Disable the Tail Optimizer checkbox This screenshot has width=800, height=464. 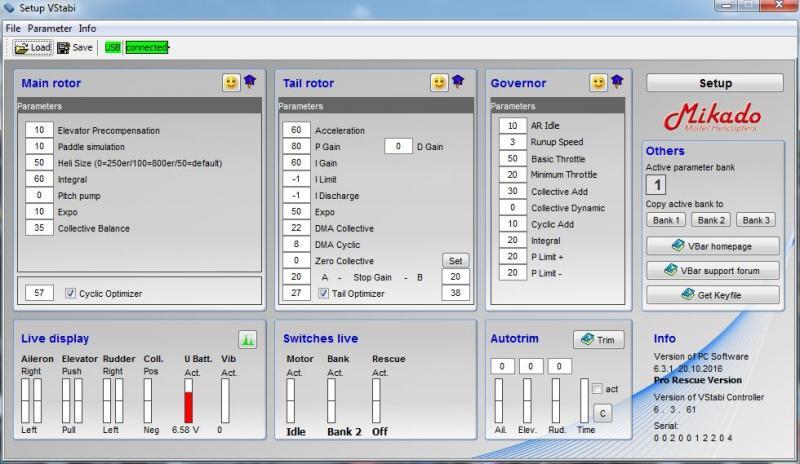(x=324, y=293)
